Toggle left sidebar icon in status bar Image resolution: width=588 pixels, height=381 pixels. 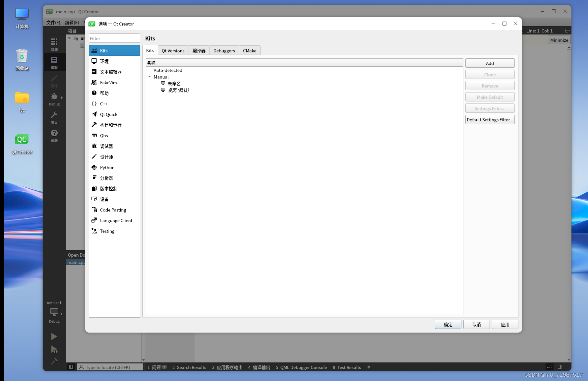(x=71, y=367)
